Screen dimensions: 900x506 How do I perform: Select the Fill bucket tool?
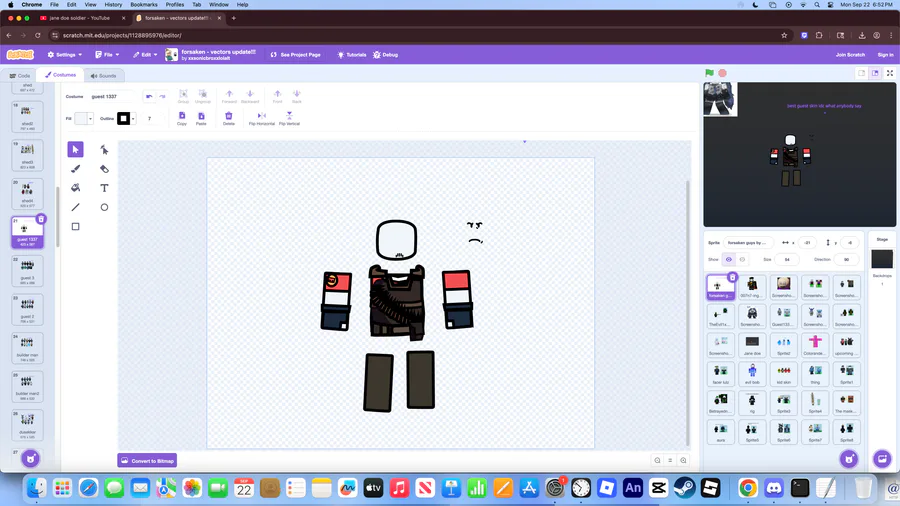pos(75,188)
